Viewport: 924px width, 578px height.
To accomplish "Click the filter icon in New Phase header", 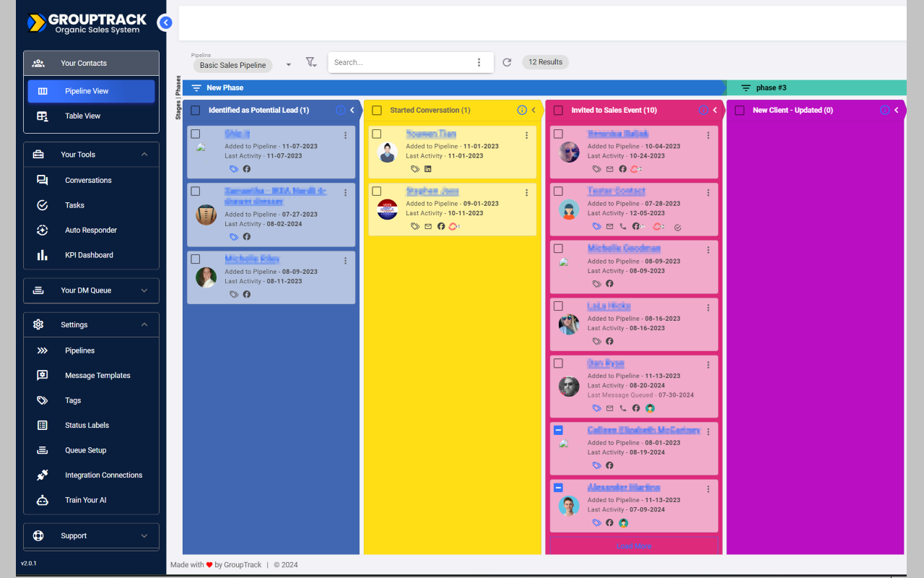I will (196, 88).
